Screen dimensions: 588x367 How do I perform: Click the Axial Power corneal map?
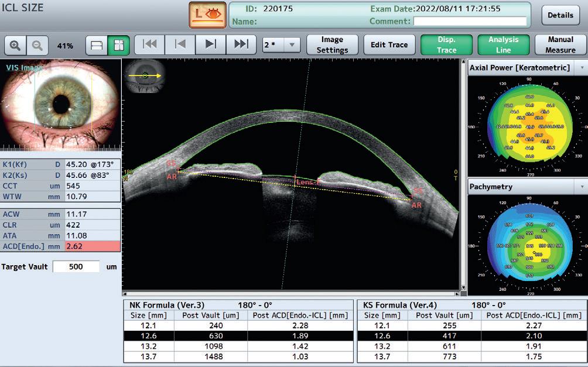(529, 126)
